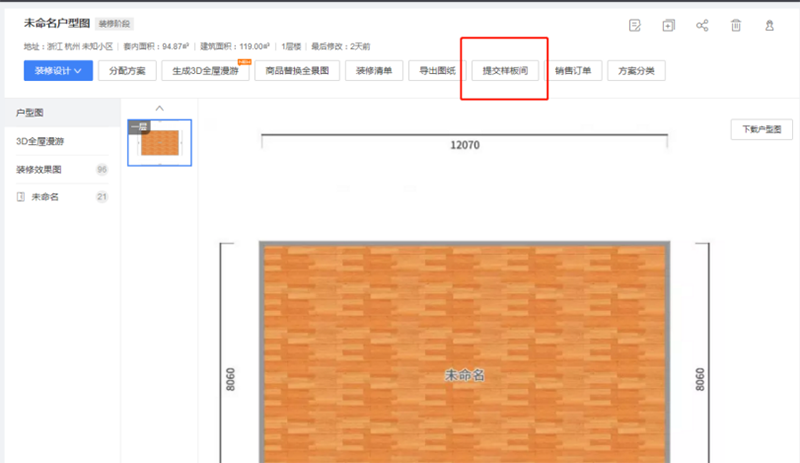Click the duplicate plan copy icon

coord(668,26)
